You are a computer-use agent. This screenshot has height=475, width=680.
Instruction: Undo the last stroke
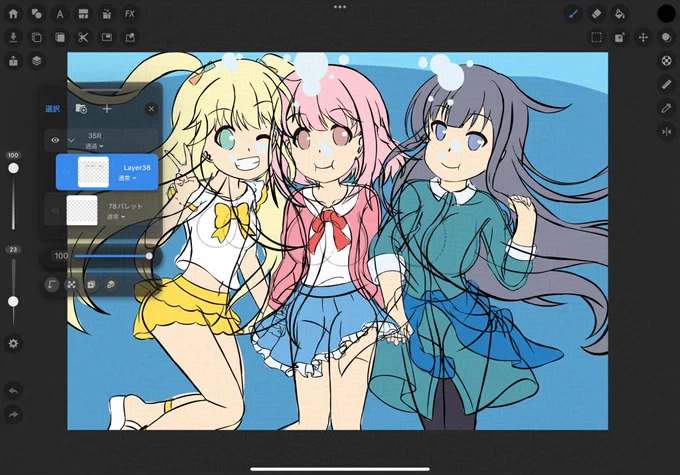(13, 391)
